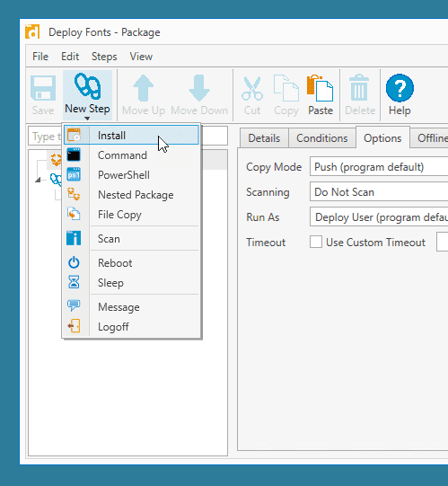Open Help with the question mark icon
Viewport: 448px width, 486px height.
coord(400,88)
